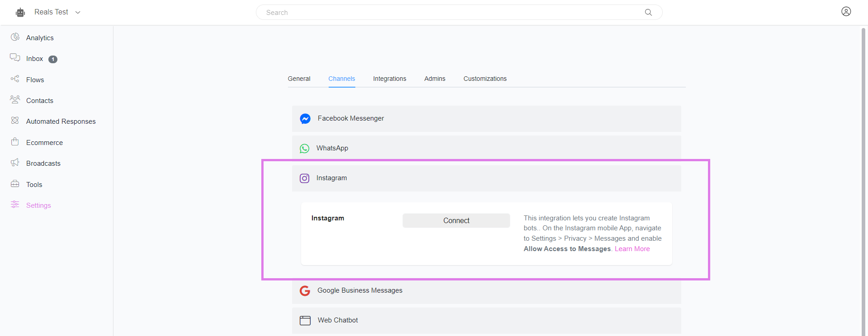
Task: Click the Inbox unread count badge
Action: tap(53, 59)
